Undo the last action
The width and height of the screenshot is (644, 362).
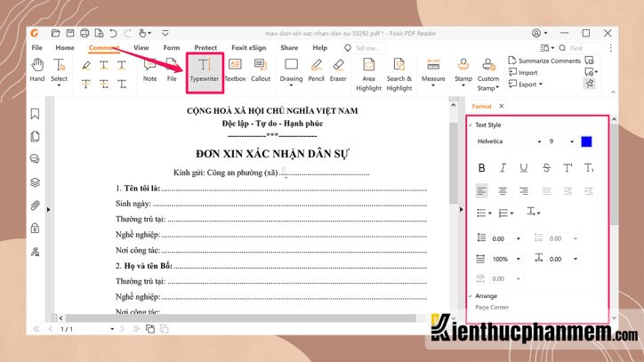pyautogui.click(x=113, y=33)
